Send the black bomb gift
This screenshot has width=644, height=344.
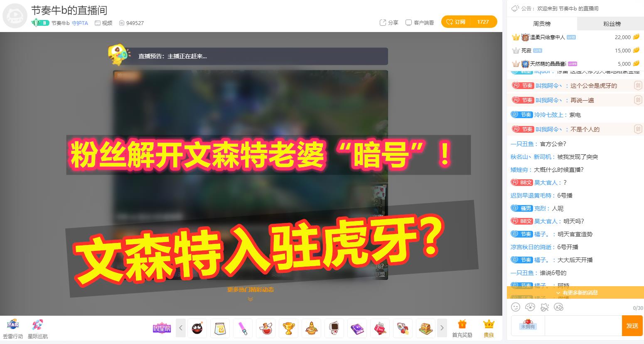(x=197, y=328)
